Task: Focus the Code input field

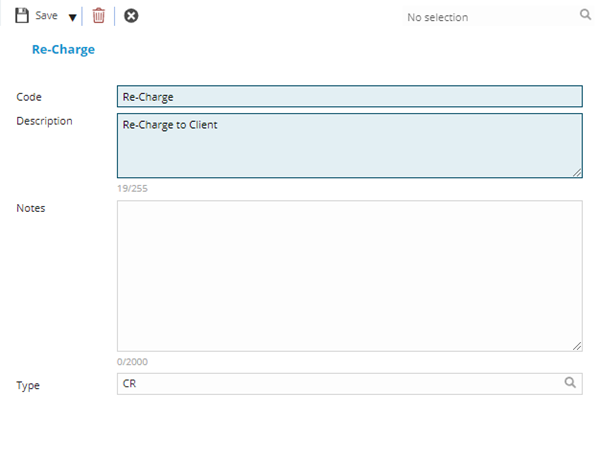Action: point(349,97)
